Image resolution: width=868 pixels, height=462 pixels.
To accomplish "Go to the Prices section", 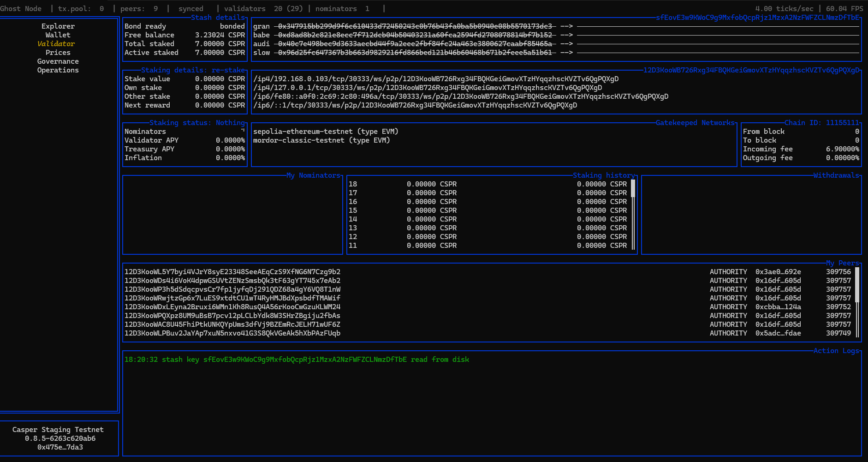I will 58,53.
